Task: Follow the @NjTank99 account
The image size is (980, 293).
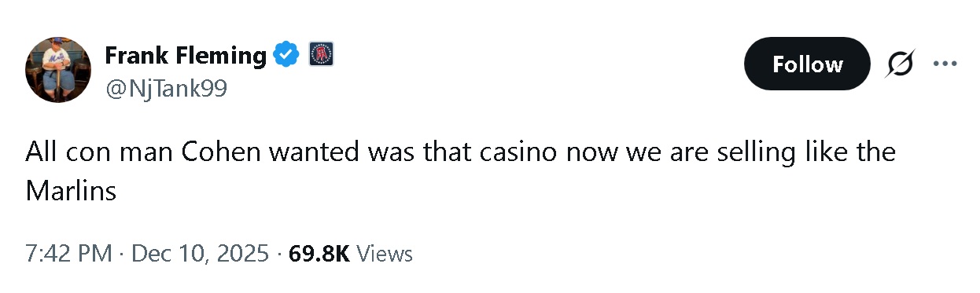Action: (807, 64)
